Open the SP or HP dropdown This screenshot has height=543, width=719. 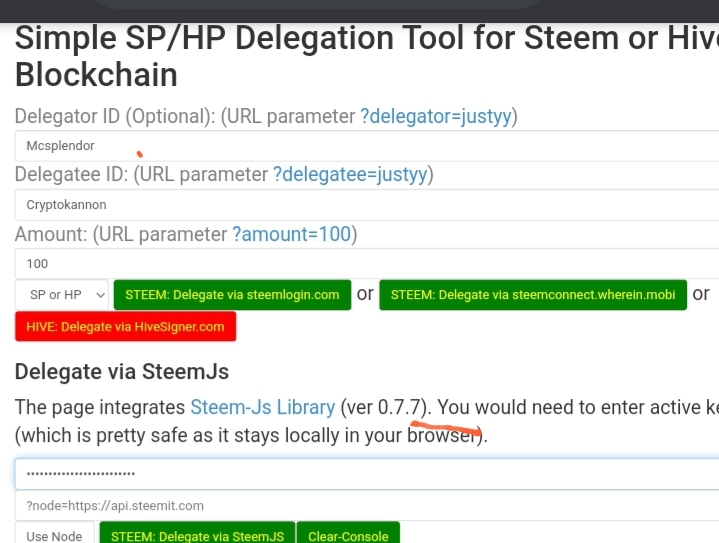[x=62, y=295]
